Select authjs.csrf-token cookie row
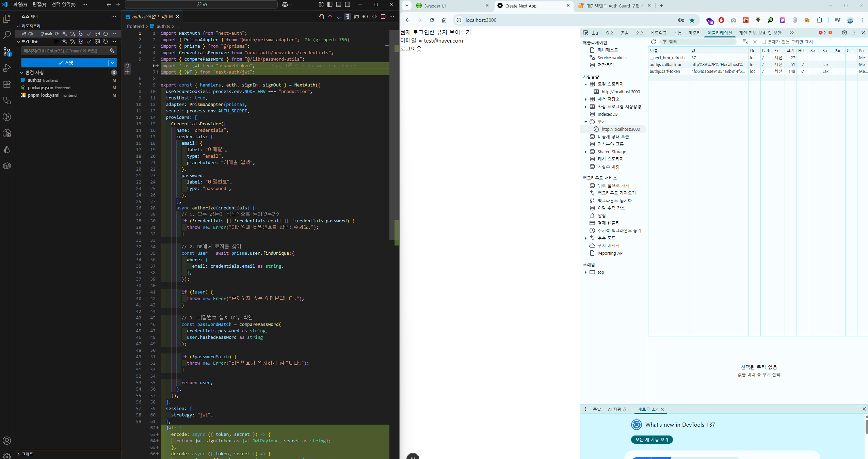Viewport: 868px width, 459px height. tap(757, 72)
